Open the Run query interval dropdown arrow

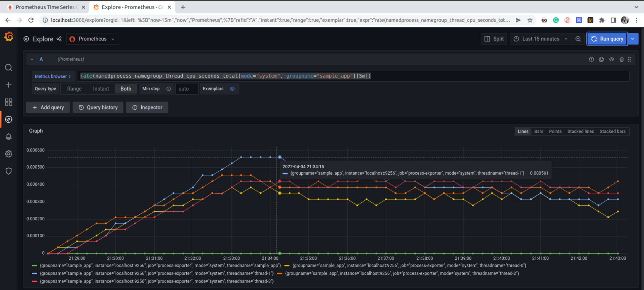(632, 39)
